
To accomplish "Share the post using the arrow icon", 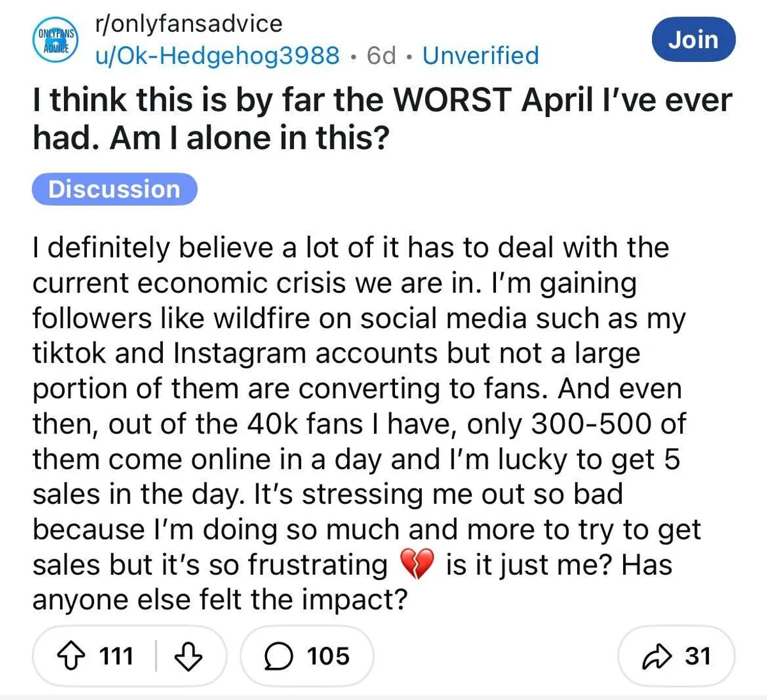I will pyautogui.click(x=656, y=656).
